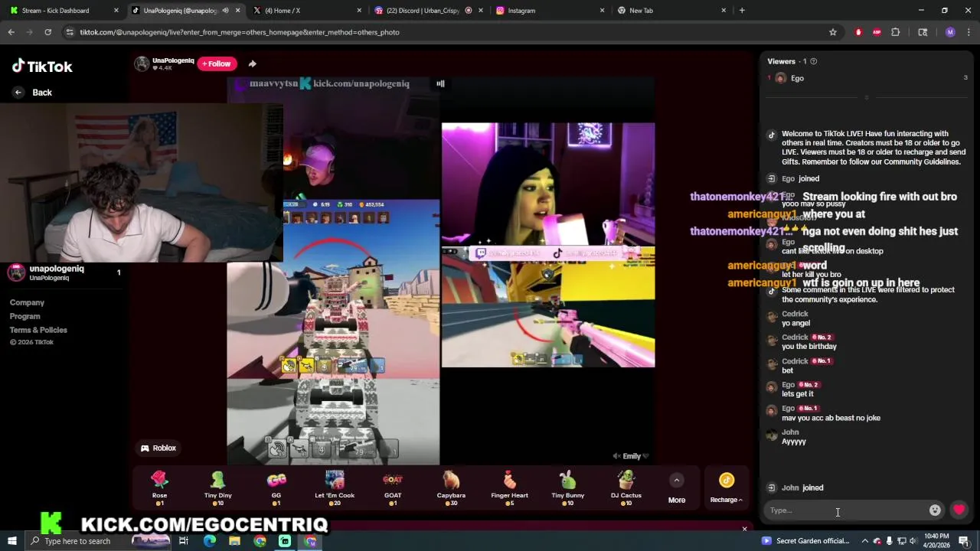Open the volume control in tray
The image size is (980, 551).
click(x=913, y=541)
